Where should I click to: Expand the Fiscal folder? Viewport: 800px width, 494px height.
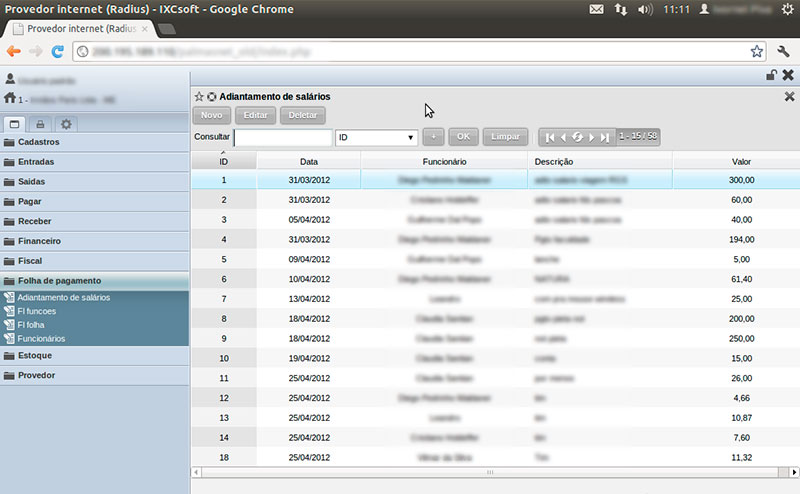(94, 261)
